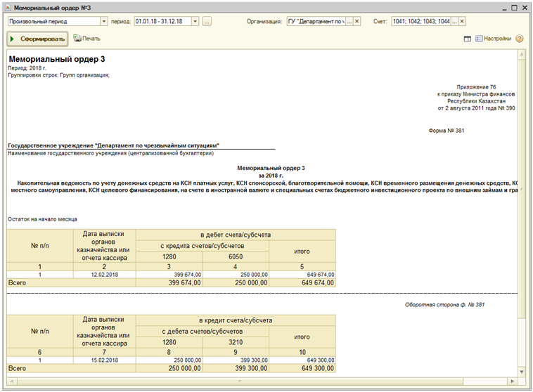Click the table layout icon left of Настройки
This screenshot has height=392, width=533.
pyautogui.click(x=467, y=39)
